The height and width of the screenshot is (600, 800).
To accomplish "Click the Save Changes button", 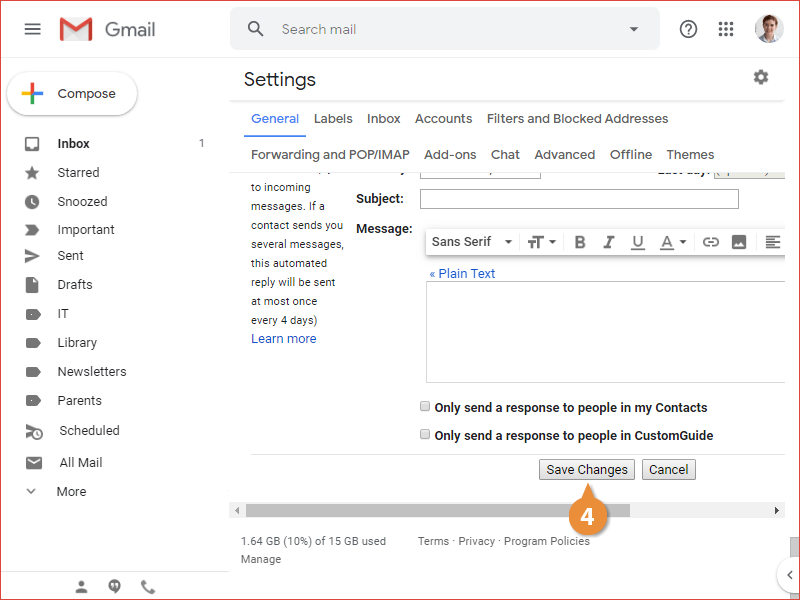I will [587, 470].
